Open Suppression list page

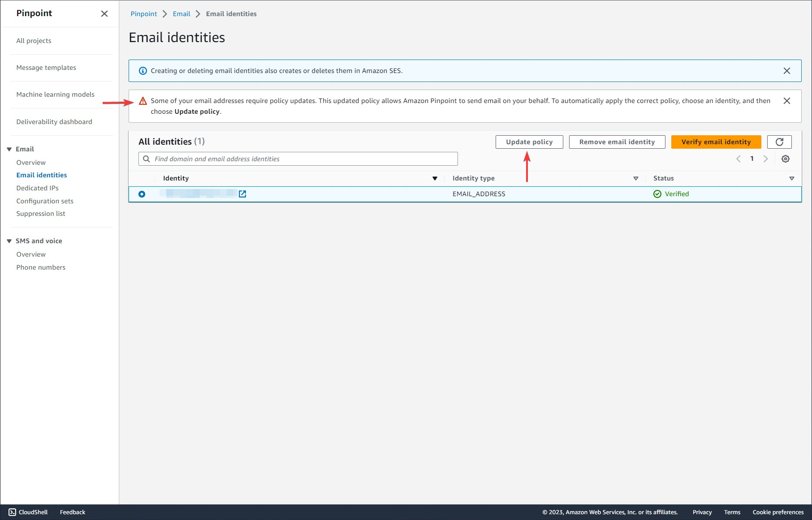(41, 214)
